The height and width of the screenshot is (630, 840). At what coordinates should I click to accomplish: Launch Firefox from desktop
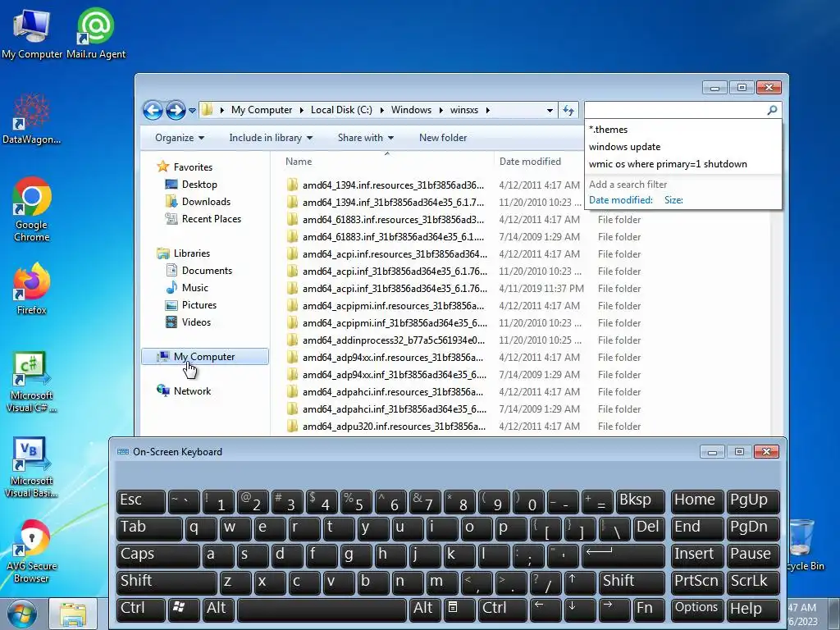tap(32, 288)
